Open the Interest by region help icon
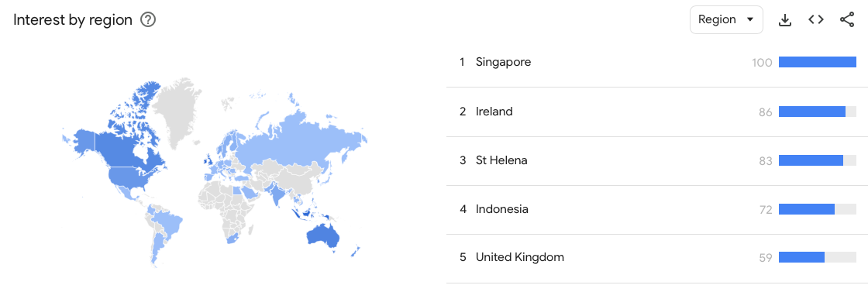Viewport: 868px width, 292px height. (x=148, y=20)
